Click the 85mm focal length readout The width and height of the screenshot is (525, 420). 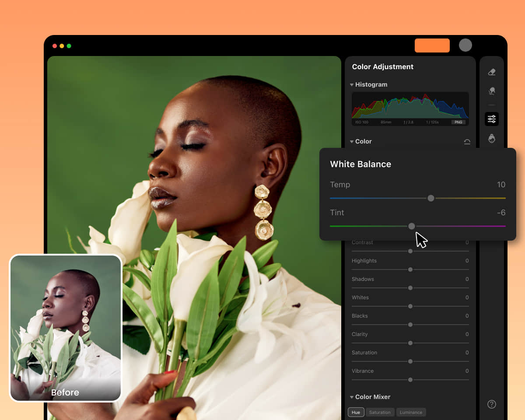[386, 122]
